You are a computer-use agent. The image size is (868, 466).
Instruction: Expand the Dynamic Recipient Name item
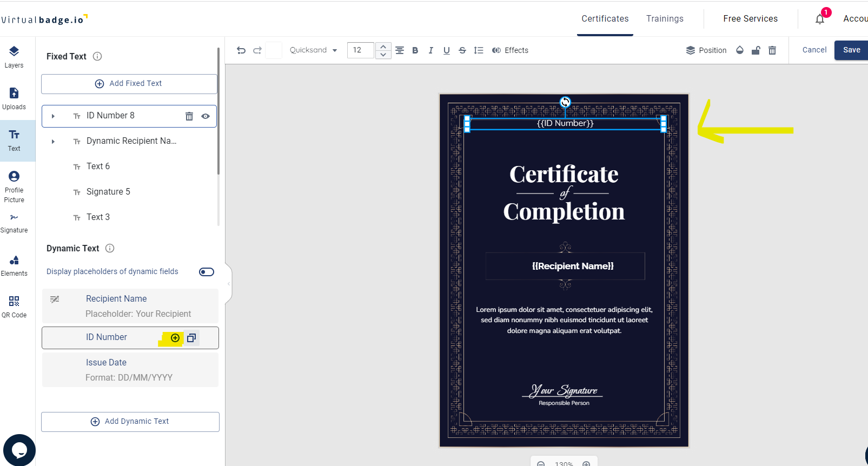tap(53, 142)
